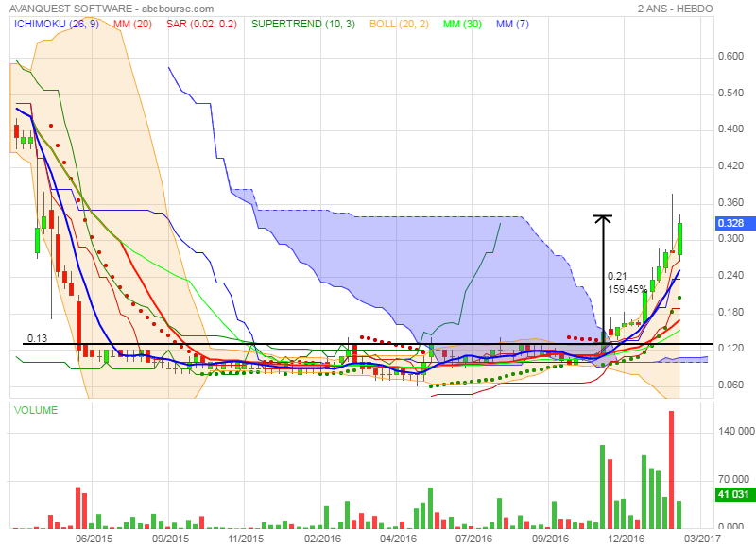Click the tallest red volume bar

click(671, 470)
